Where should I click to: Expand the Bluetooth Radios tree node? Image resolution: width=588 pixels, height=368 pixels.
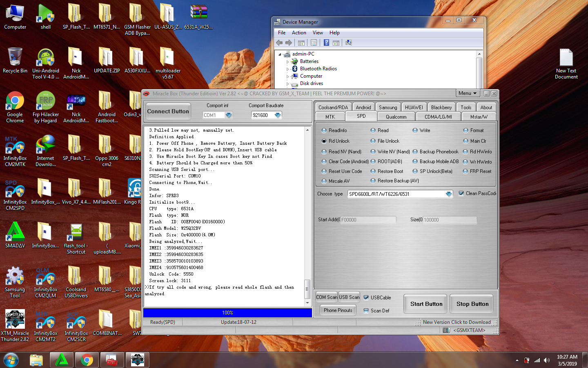(x=287, y=69)
